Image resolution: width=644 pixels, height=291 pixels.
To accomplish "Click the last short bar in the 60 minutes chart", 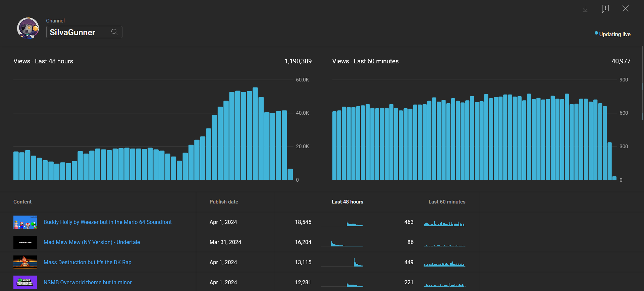I will [x=614, y=178].
